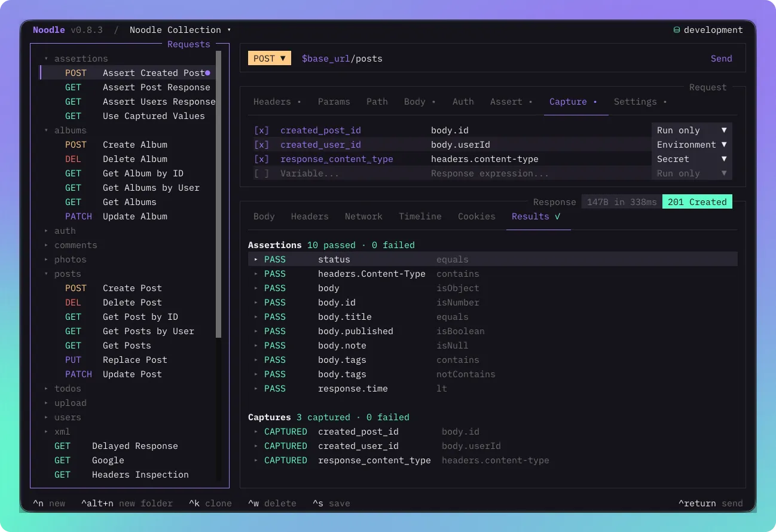Toggle the created_user_id capture checkbox
This screenshot has height=532, width=776.
(261, 145)
